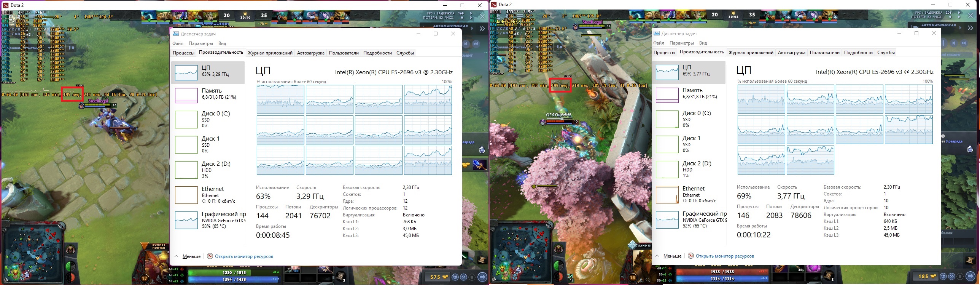Select ЦП 69% entry in right Task Manager

pos(689,72)
